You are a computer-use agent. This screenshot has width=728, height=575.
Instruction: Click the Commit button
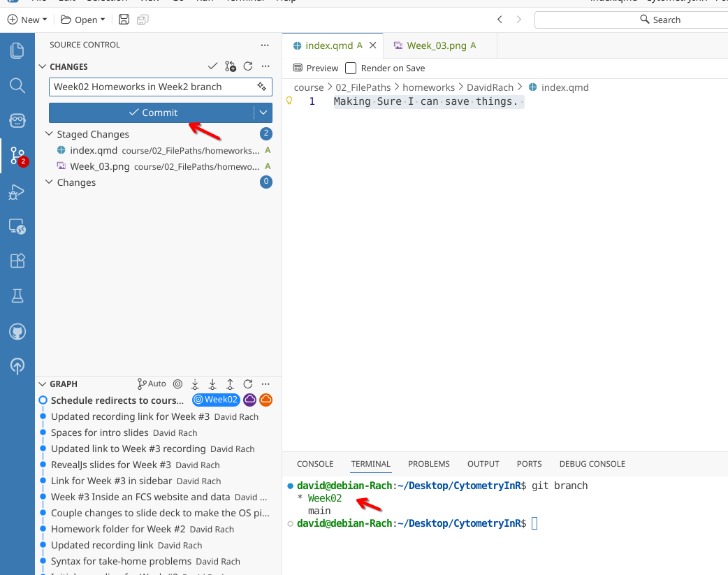(x=152, y=112)
